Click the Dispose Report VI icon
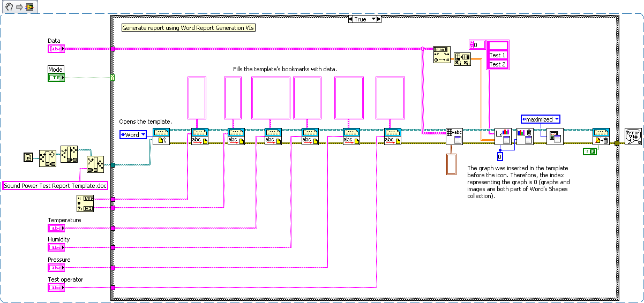 (601, 137)
